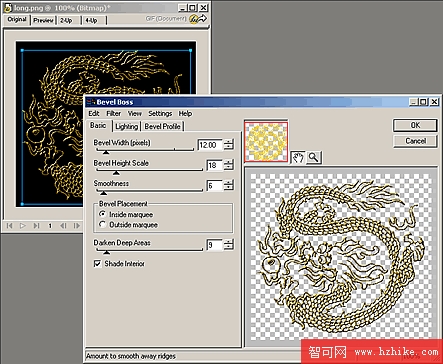Click the Bevel Height Scale stepper arrows
The height and width of the screenshot is (364, 443).
[x=229, y=165]
